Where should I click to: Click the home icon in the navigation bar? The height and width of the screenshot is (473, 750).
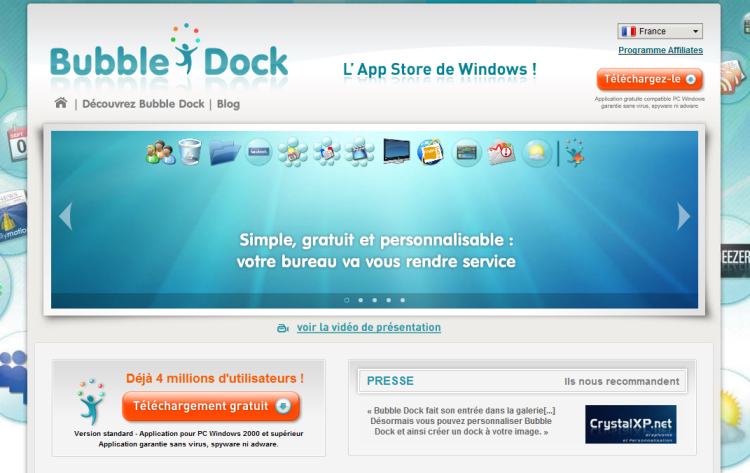coord(61,103)
